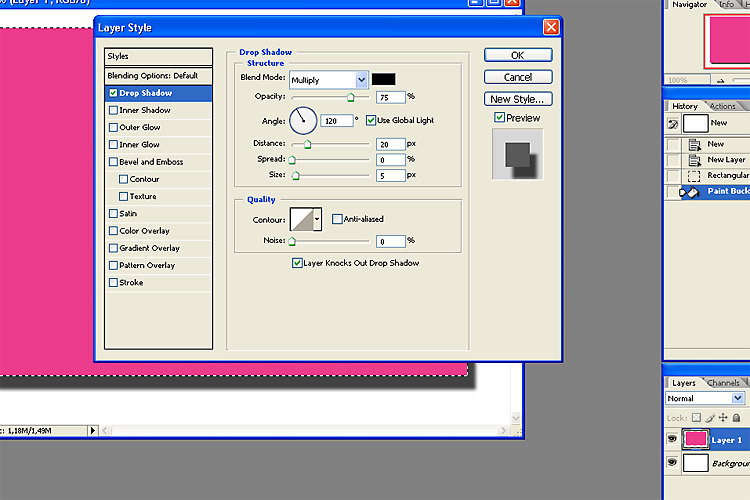Switch to the Channels tab

pyautogui.click(x=723, y=383)
